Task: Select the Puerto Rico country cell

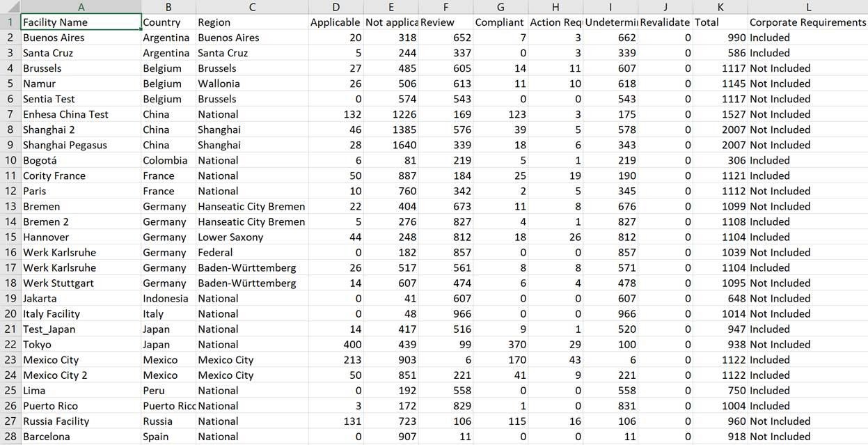Action: pos(168,405)
